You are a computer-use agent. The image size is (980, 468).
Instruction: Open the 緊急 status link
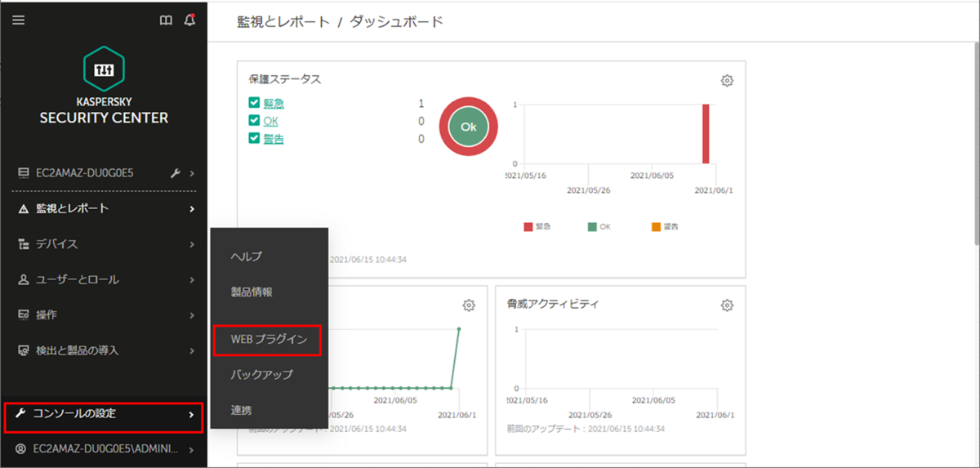point(274,103)
